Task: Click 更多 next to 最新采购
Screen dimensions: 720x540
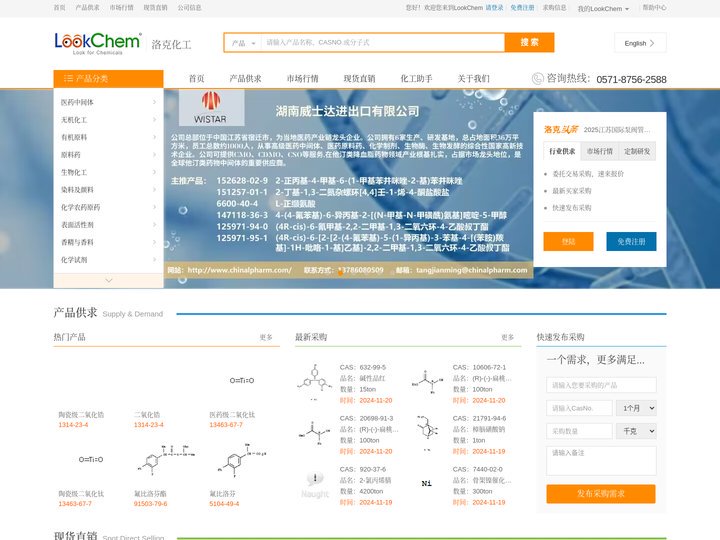Action: 508,337
